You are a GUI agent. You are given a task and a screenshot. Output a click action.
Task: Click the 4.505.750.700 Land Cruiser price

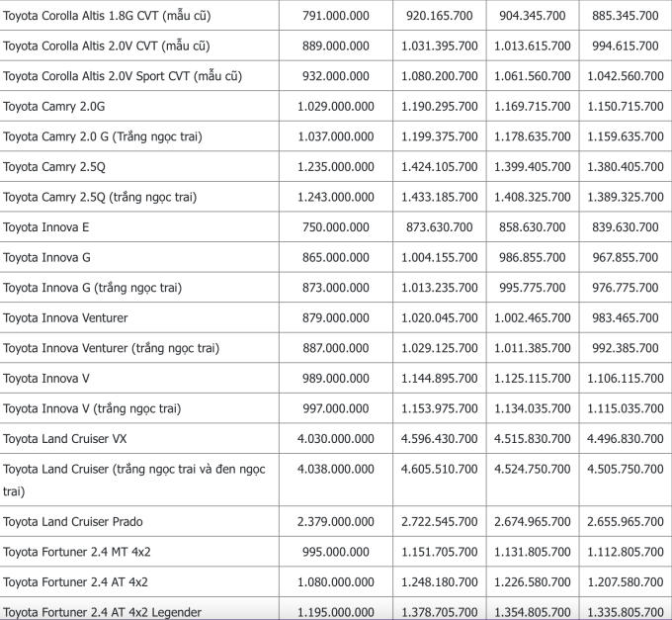(x=625, y=469)
